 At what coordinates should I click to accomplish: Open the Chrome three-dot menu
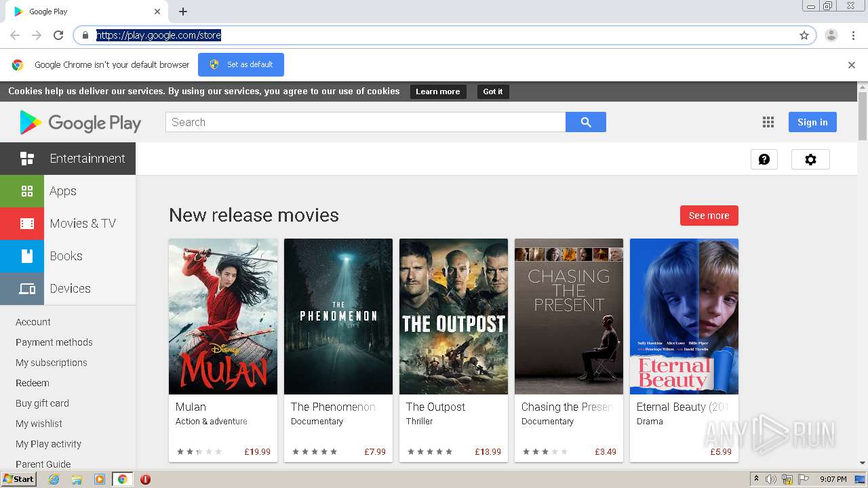click(852, 35)
